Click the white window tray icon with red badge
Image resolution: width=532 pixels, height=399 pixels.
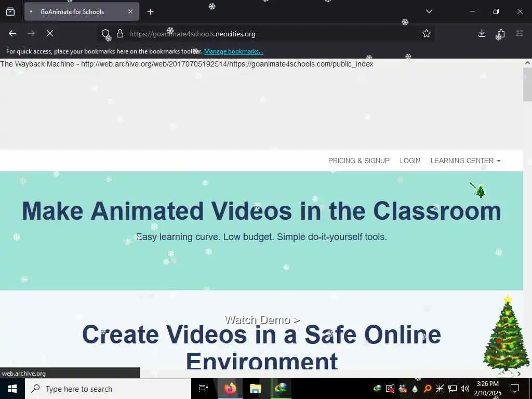[x=390, y=389]
